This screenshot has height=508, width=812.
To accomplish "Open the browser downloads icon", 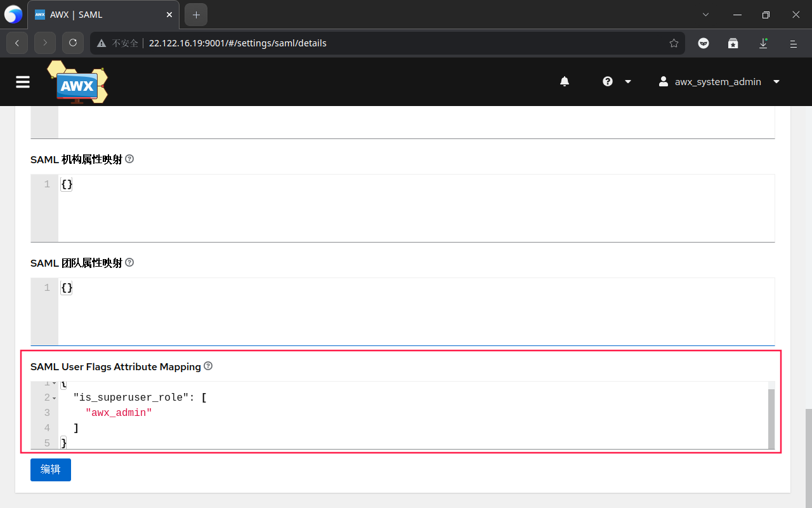I will (x=763, y=43).
